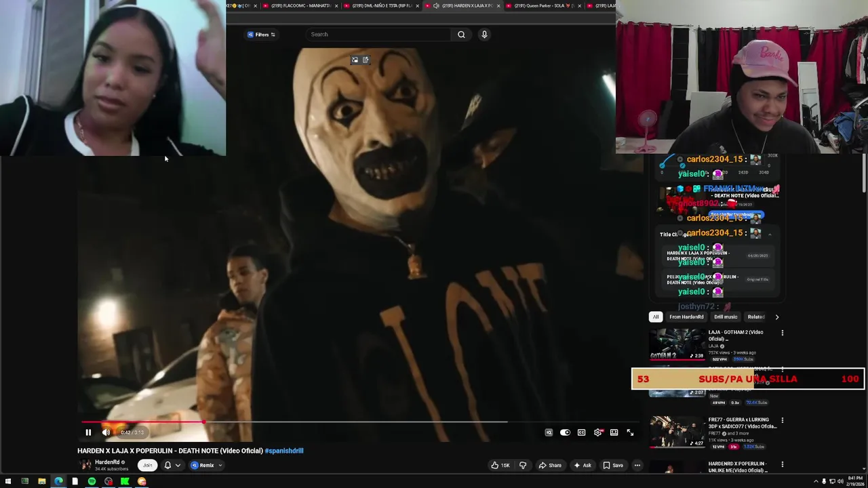Open Spotify from taskbar

(92, 481)
